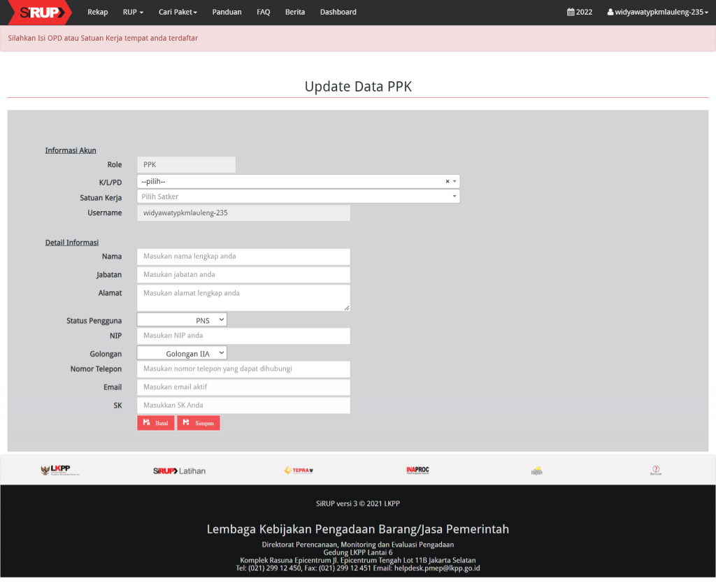Open the Satuan Kerja dropdown

coord(298,196)
